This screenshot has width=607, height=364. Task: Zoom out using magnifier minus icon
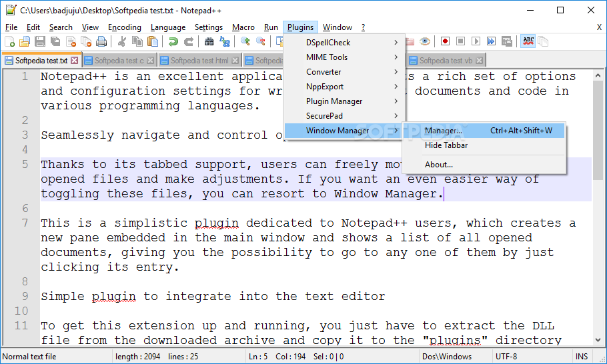(x=261, y=41)
